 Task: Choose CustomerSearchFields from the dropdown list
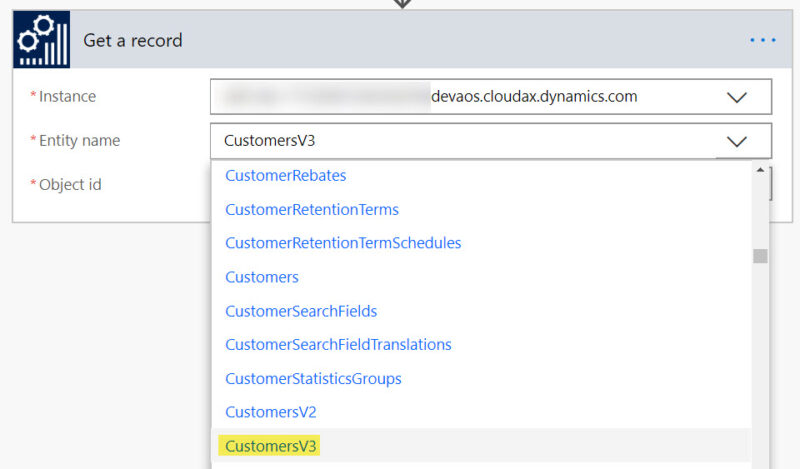pos(301,311)
